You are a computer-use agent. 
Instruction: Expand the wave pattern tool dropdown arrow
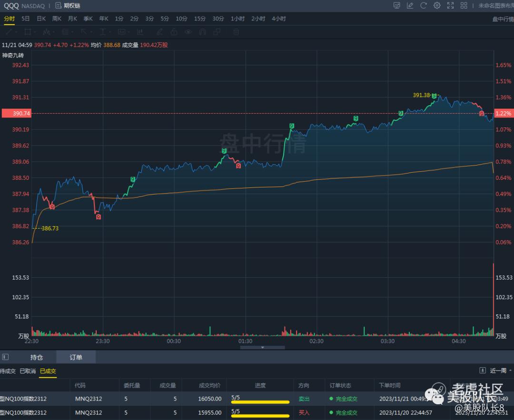click(x=54, y=32)
